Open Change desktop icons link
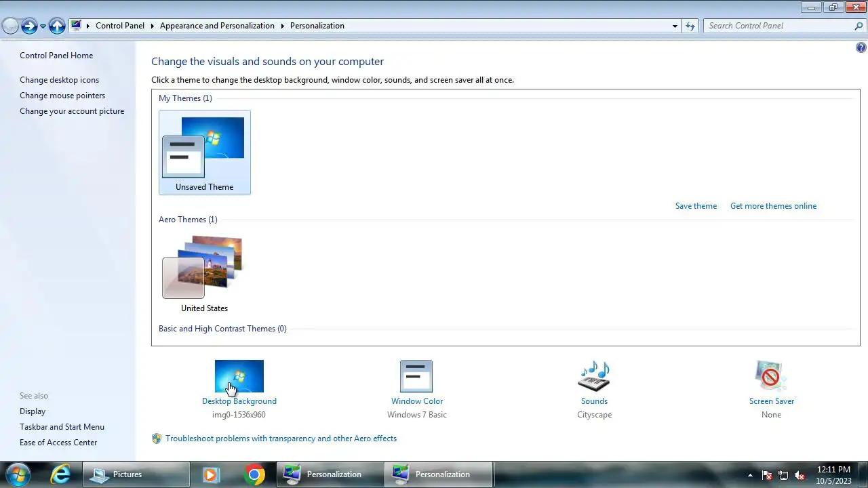This screenshot has width=868, height=488. click(x=59, y=80)
